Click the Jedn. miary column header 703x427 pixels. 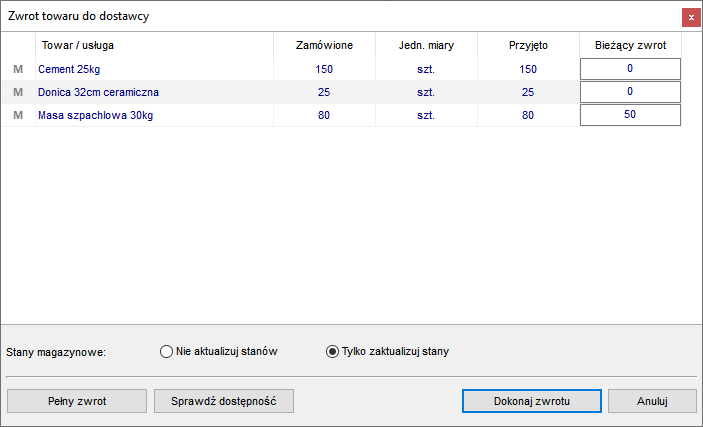426,45
